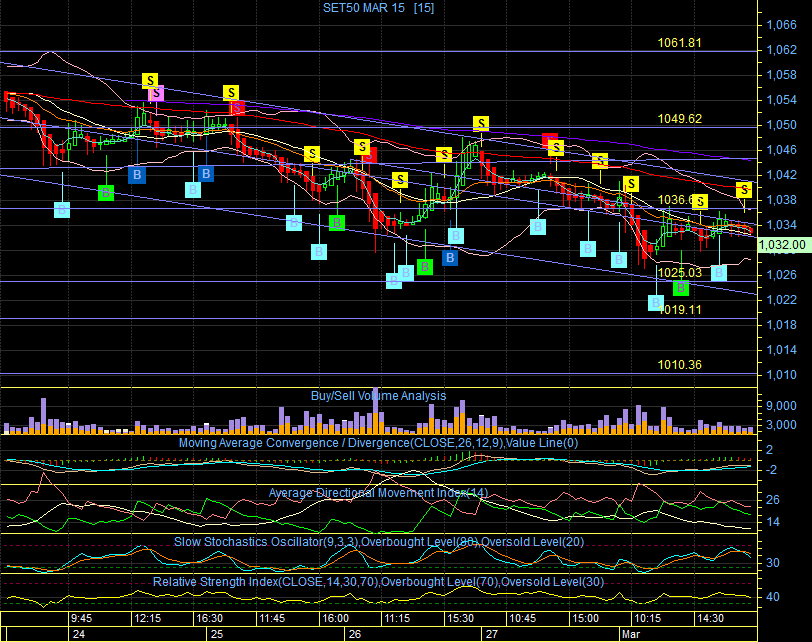812x642 pixels.
Task: Click the green B marker on the 24th
Action: (106, 193)
